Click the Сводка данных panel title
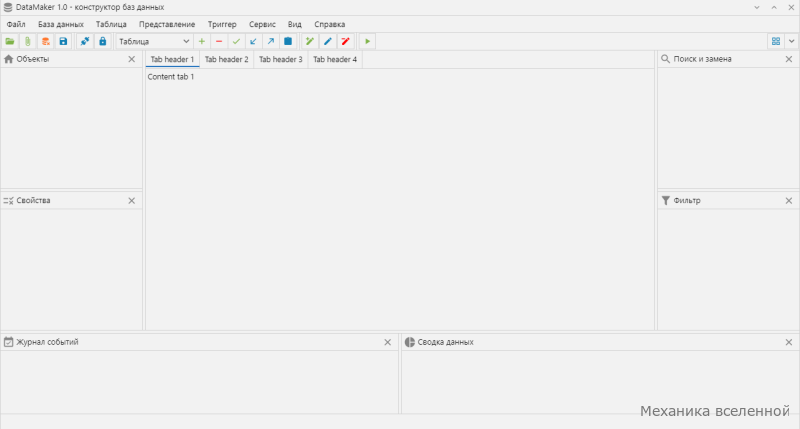 click(445, 342)
